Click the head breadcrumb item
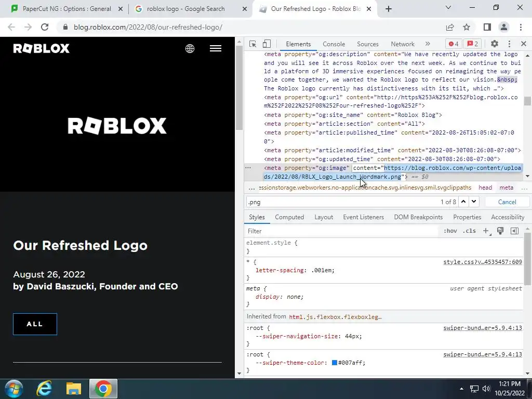This screenshot has width=532, height=399. (x=485, y=188)
